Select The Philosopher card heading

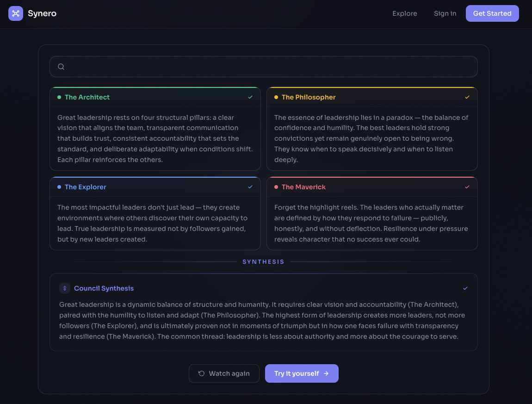tap(309, 97)
